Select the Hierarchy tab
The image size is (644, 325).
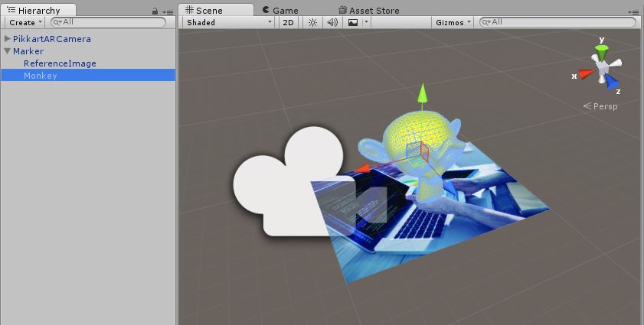click(38, 10)
